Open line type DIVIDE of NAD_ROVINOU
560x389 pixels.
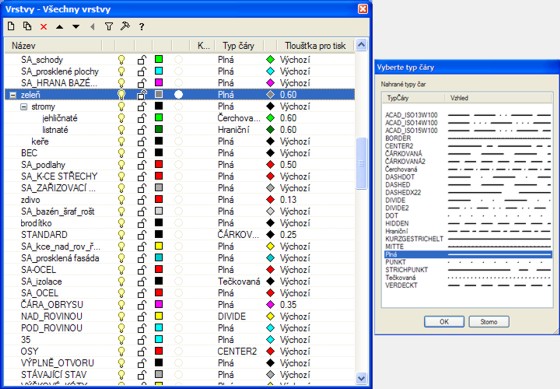pos(232,316)
